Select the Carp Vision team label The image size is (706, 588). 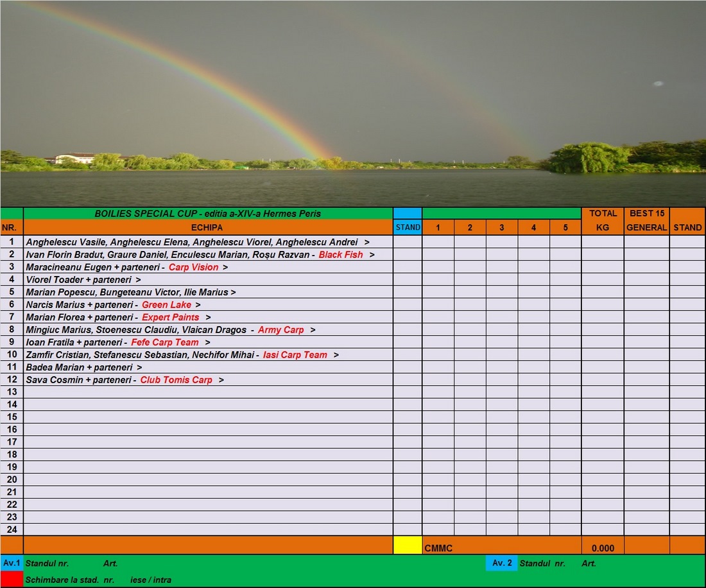[x=193, y=267]
